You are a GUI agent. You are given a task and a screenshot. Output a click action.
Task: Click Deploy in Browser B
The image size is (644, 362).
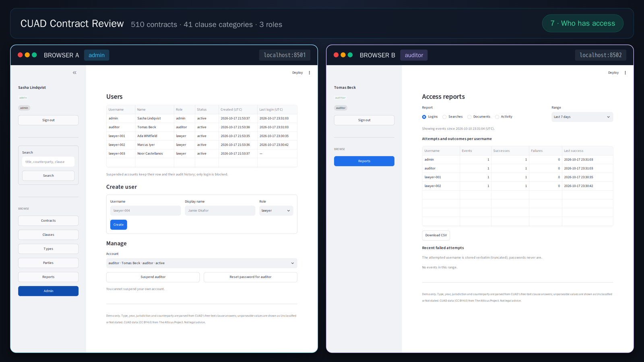tap(613, 73)
